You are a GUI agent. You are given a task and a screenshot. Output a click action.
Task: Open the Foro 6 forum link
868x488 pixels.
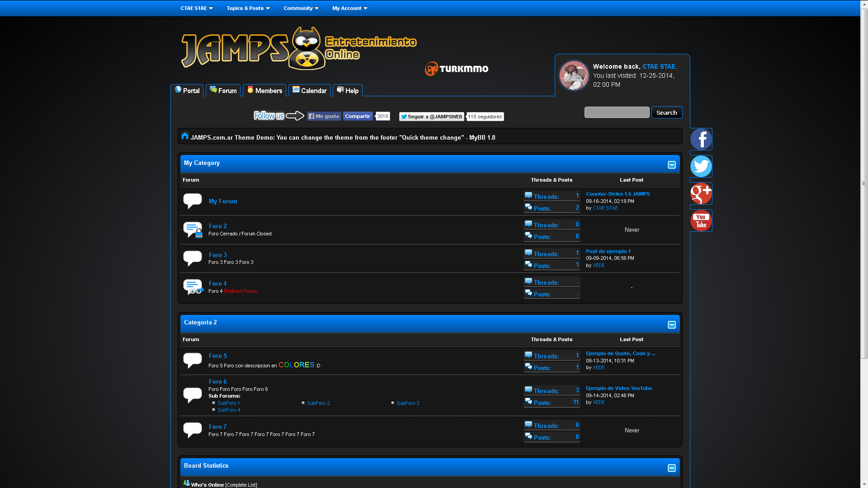click(218, 381)
